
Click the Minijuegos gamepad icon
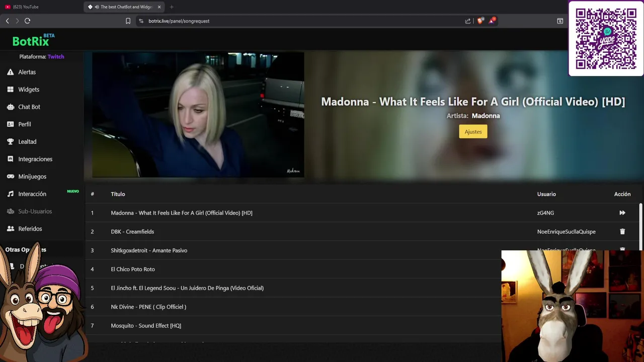click(x=10, y=176)
